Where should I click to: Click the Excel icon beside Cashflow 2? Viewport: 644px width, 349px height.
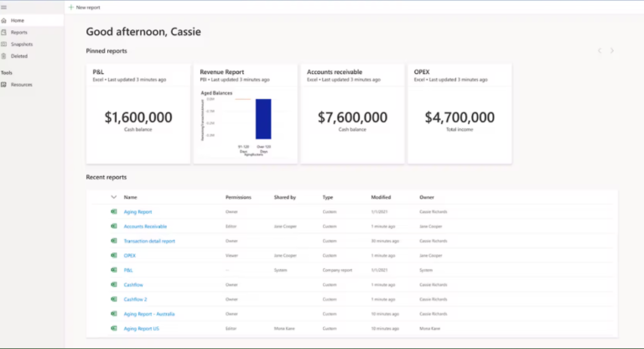(x=113, y=299)
